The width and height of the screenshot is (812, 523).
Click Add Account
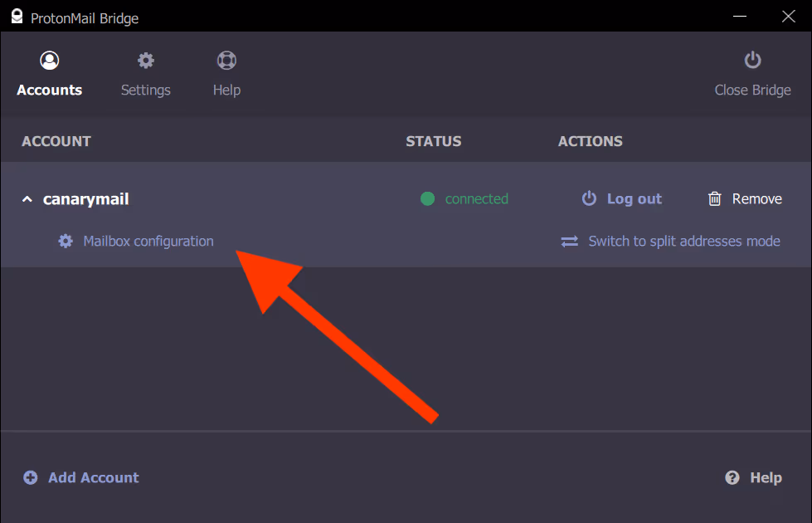click(80, 477)
